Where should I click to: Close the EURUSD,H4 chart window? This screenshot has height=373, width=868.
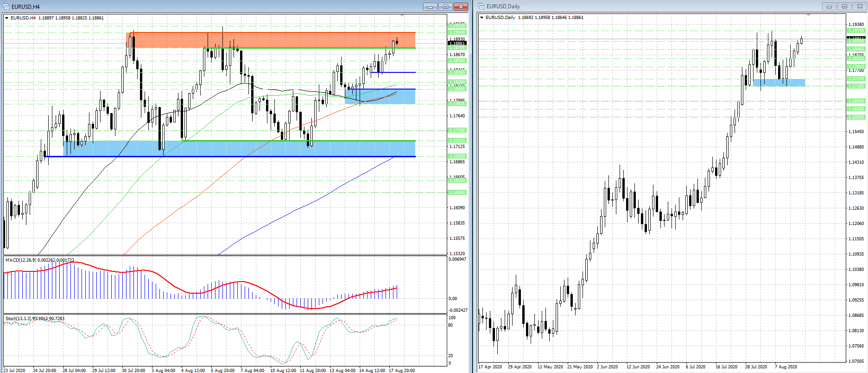point(461,6)
